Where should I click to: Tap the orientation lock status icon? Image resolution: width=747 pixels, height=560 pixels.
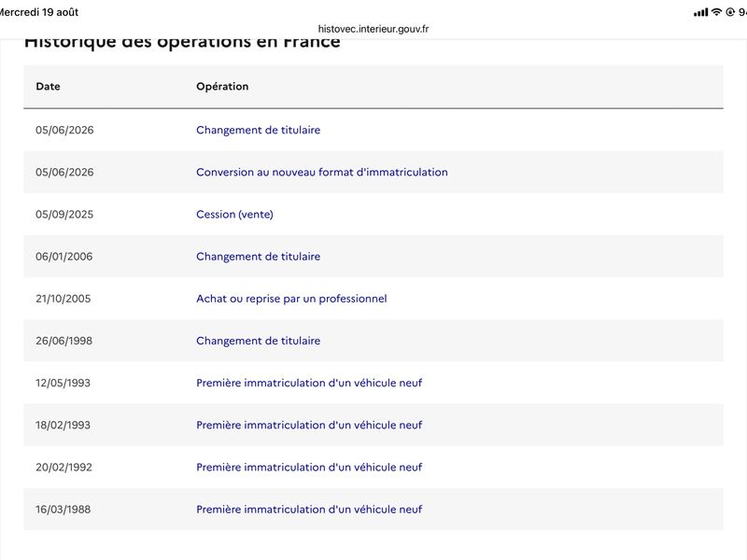730,12
